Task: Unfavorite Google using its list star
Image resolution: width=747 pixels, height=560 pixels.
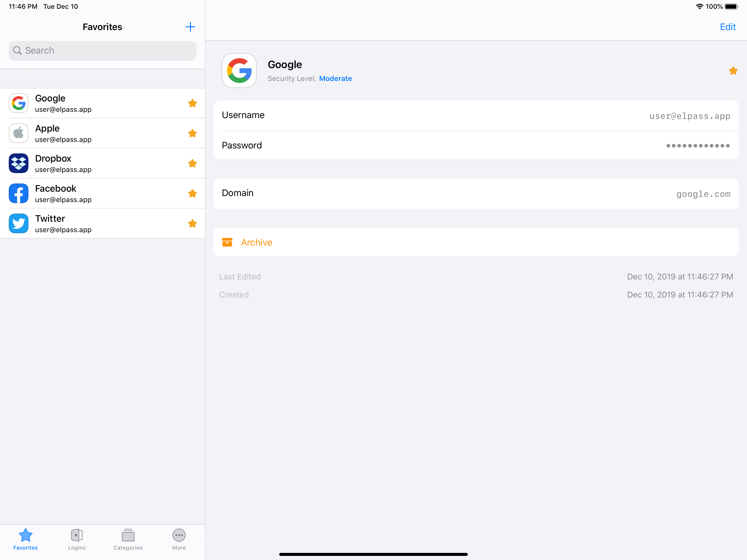Action: pos(192,103)
